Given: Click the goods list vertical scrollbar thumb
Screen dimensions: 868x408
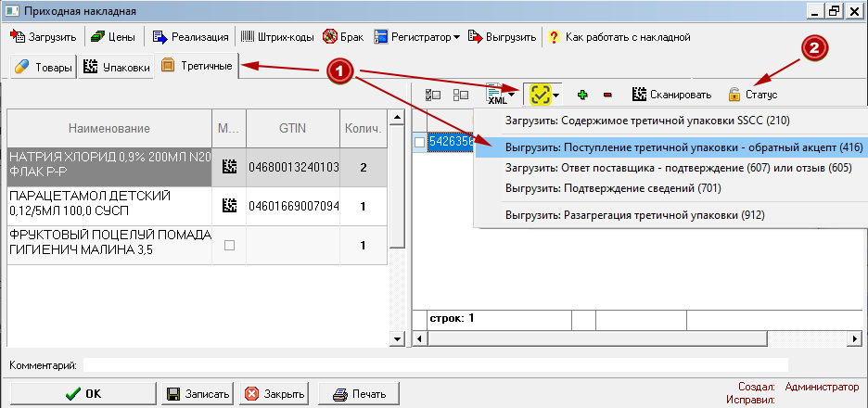Looking at the screenshot, I should [x=396, y=186].
